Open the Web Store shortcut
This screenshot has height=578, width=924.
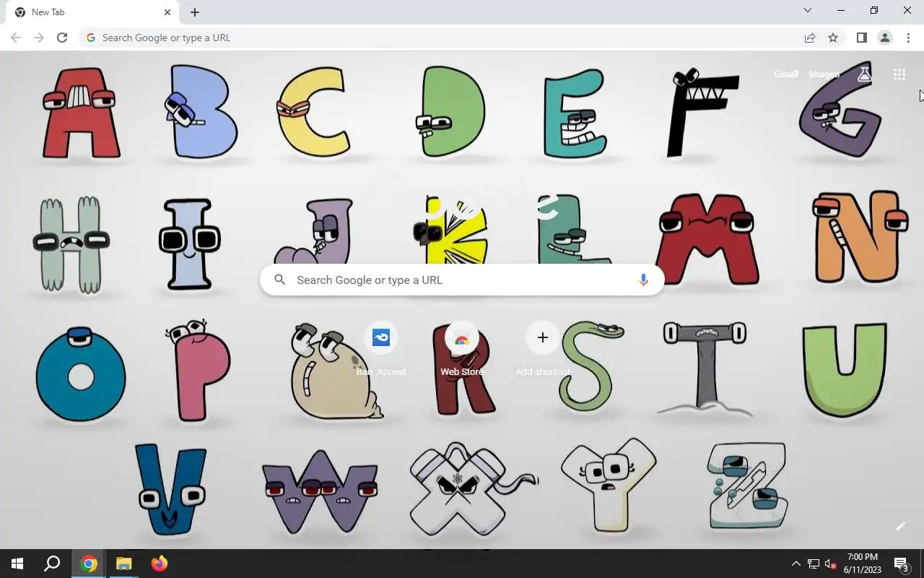point(462,350)
